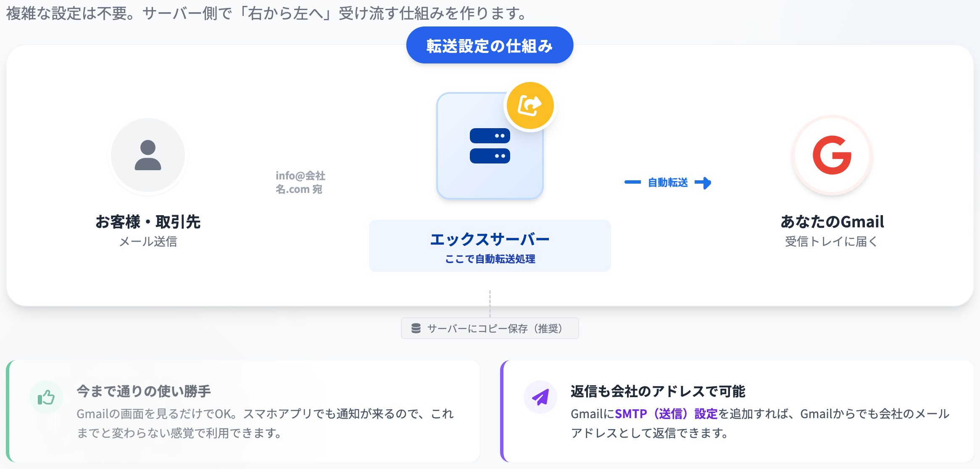This screenshot has height=469, width=980.
Task: Click the SMTP（送信）設定 highlighted link
Action: click(666, 414)
